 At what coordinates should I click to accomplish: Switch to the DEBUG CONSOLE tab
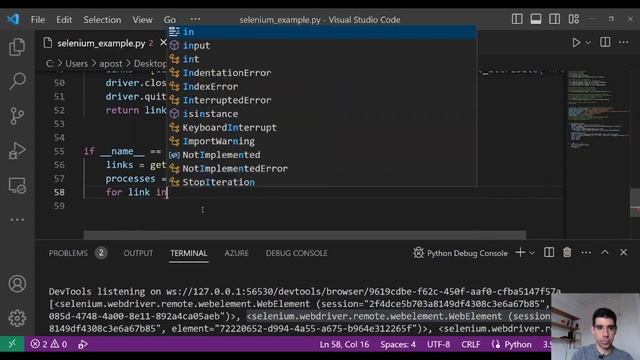296,253
